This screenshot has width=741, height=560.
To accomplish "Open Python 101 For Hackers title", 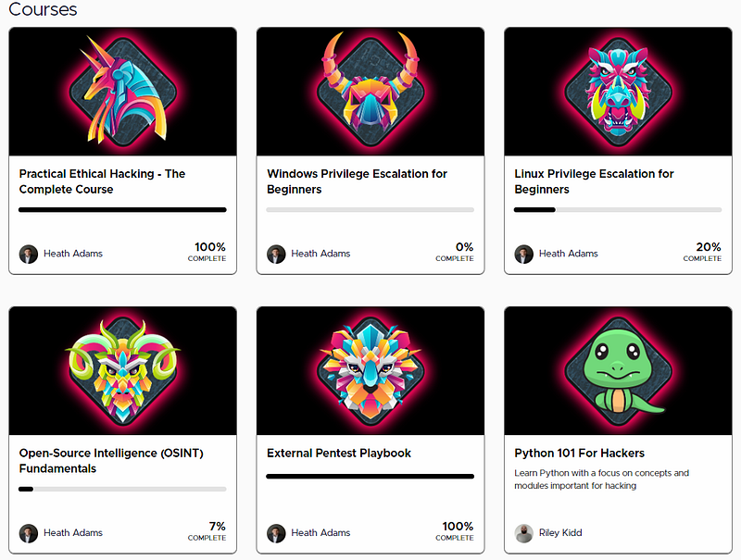I will coord(580,454).
